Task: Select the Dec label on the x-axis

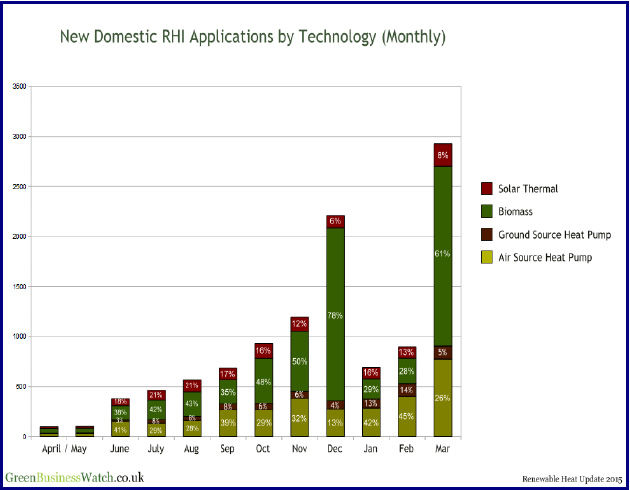Action: (x=335, y=450)
